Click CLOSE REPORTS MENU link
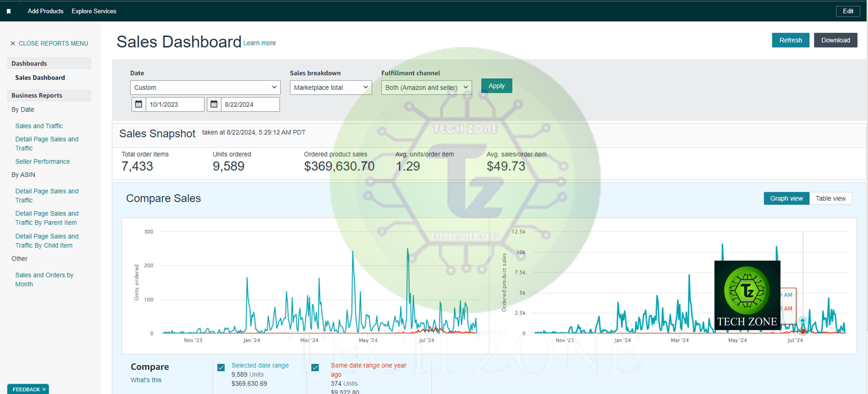868x394 pixels. coord(53,43)
